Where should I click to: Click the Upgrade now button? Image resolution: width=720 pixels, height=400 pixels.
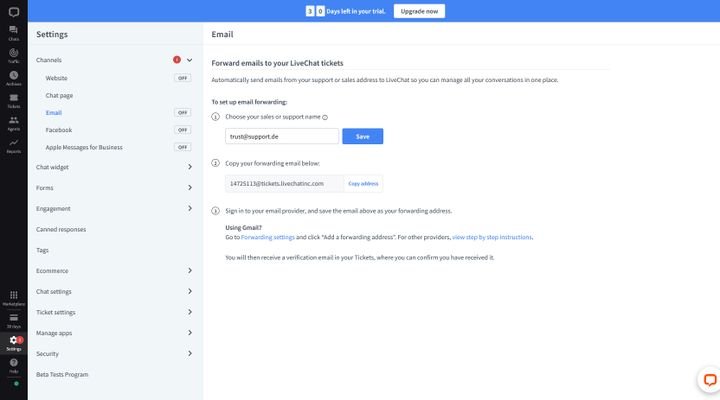pyautogui.click(x=419, y=11)
